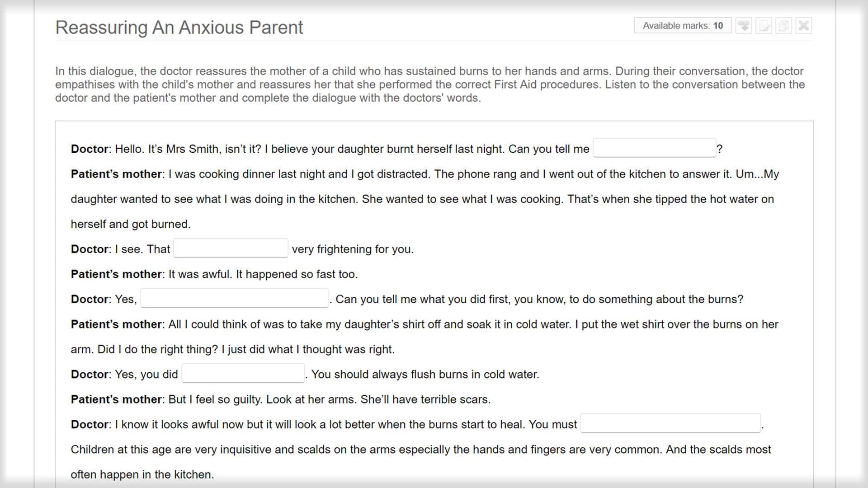Click the instruction paragraph starting "In this dialogue"
The image size is (868, 488).
pos(429,84)
